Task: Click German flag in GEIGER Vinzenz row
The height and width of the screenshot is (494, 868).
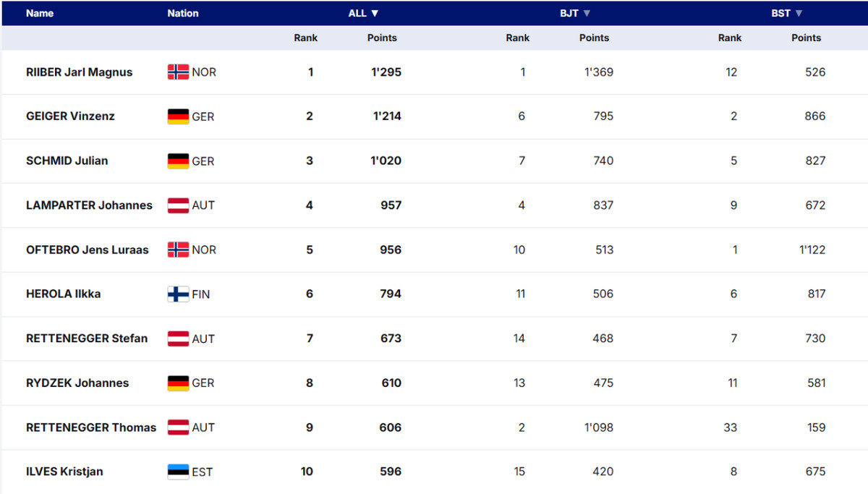Action: click(178, 116)
